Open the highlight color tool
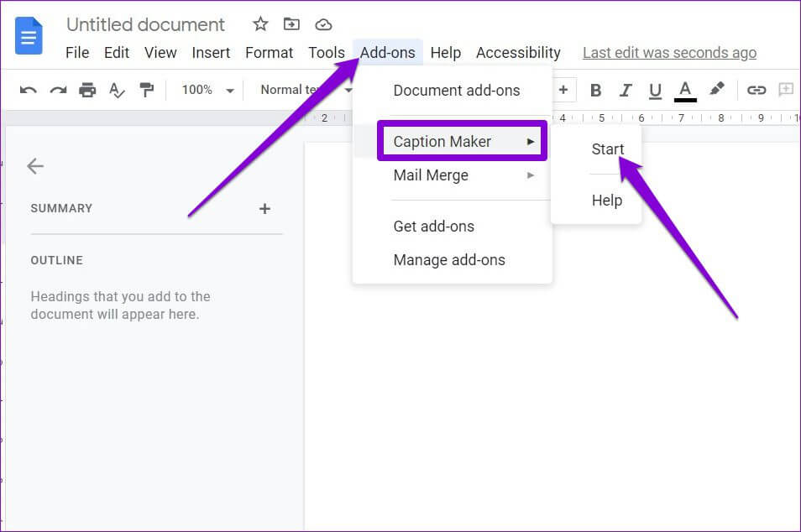The width and height of the screenshot is (801, 532). 717,89
